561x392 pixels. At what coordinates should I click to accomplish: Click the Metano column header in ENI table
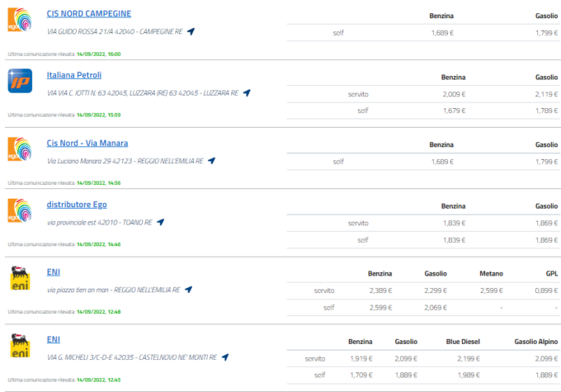pos(491,273)
